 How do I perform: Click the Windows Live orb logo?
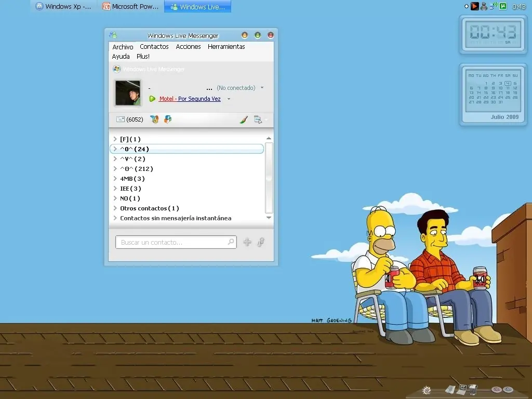point(117,69)
